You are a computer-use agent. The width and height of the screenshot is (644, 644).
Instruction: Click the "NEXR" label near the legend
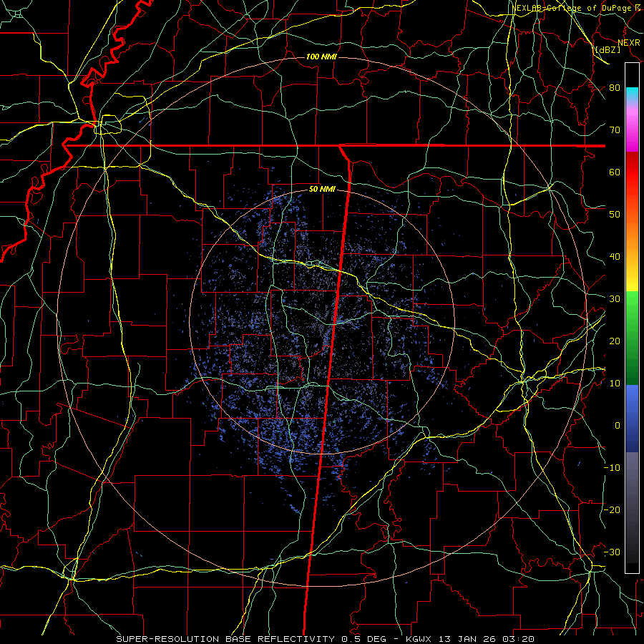pos(629,43)
